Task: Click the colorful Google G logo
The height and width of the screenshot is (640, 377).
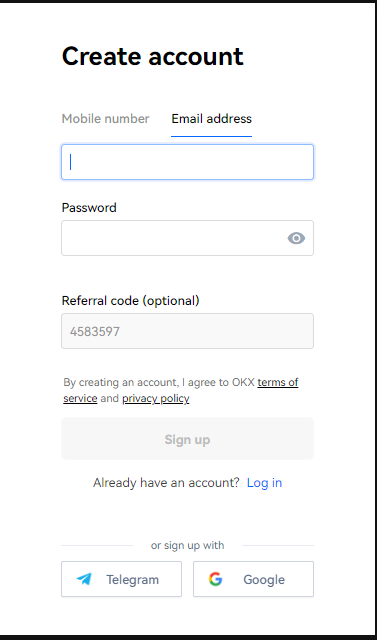Action: [x=215, y=579]
